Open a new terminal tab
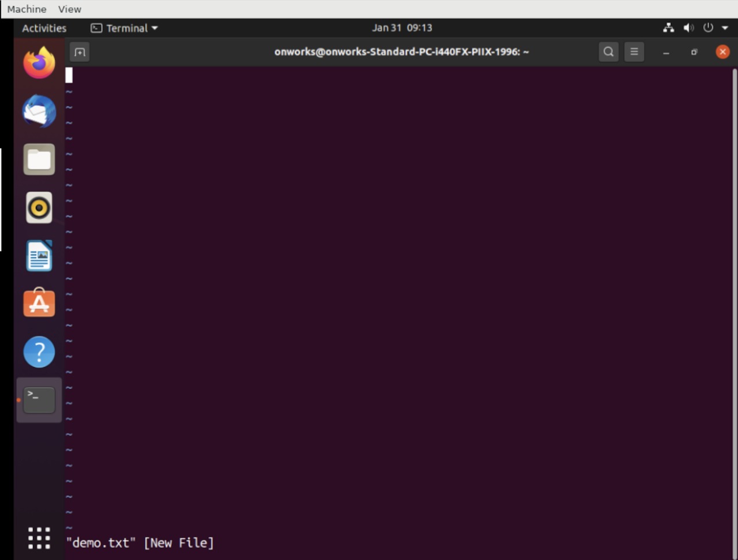Viewport: 738px width, 560px height. point(80,52)
